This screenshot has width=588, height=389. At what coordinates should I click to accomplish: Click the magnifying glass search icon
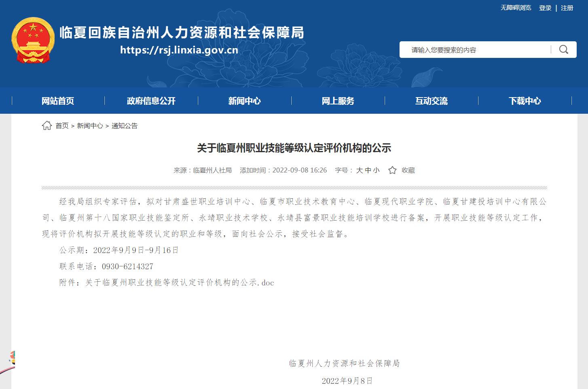[563, 50]
